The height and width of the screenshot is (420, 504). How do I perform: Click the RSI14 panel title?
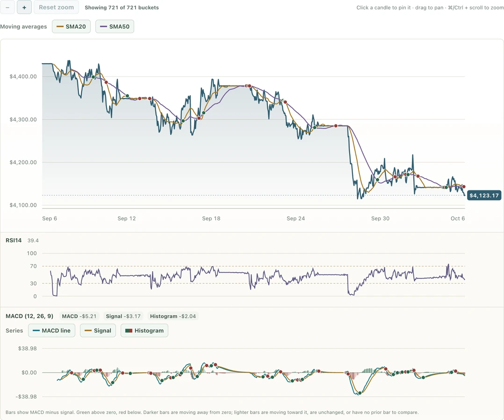coord(14,240)
